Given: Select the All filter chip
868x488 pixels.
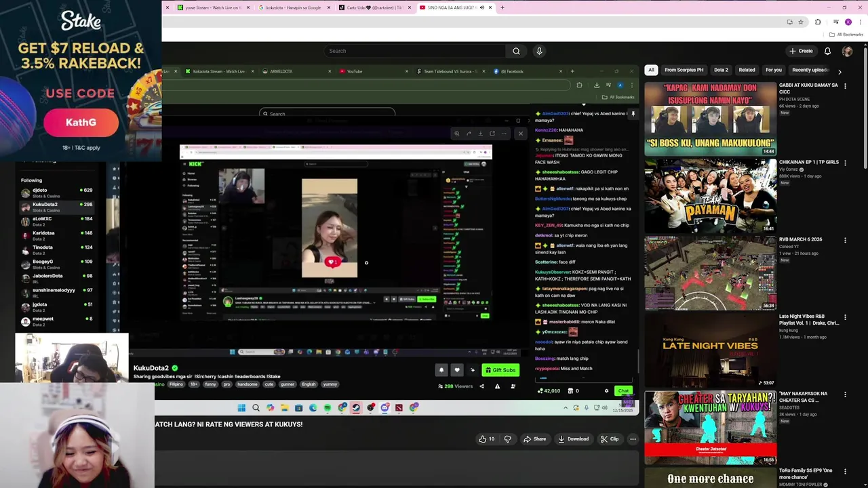Looking at the screenshot, I should click(651, 70).
